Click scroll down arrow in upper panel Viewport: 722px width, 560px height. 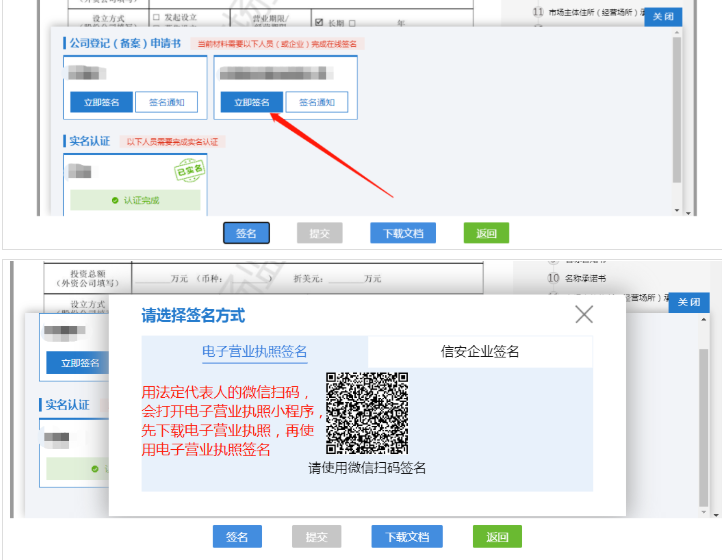678,208
